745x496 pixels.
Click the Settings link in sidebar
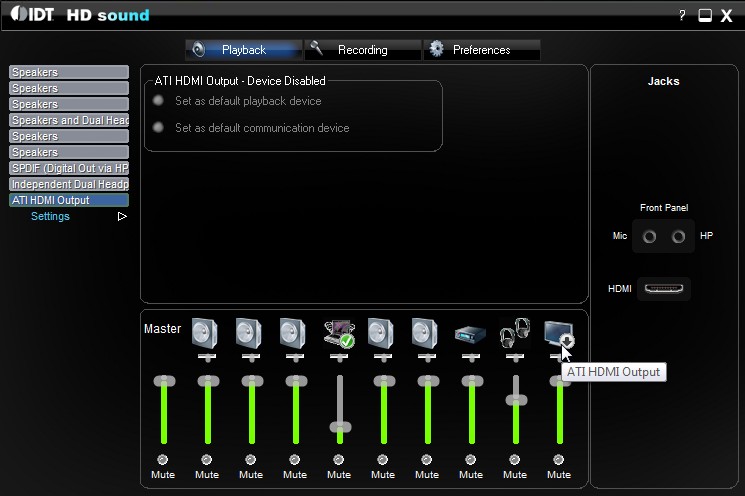point(50,216)
